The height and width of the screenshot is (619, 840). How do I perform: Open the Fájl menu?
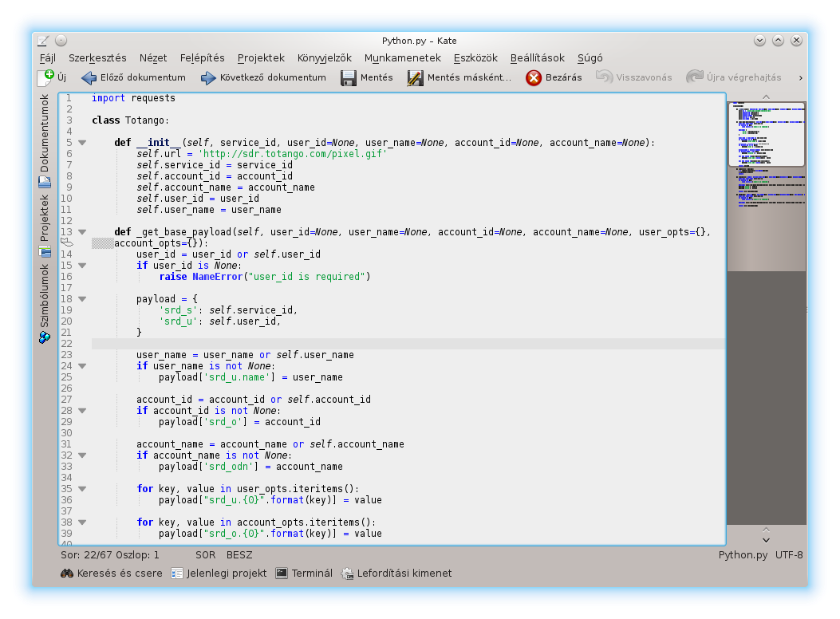pos(48,57)
